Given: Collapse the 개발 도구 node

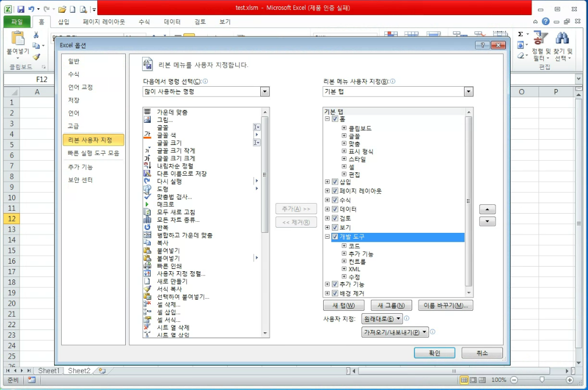Looking at the screenshot, I should point(327,237).
